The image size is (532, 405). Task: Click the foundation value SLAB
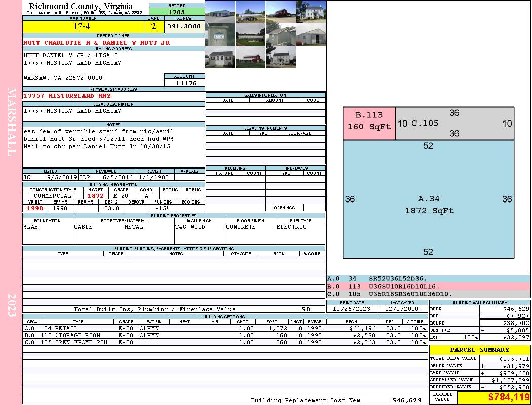30,227
